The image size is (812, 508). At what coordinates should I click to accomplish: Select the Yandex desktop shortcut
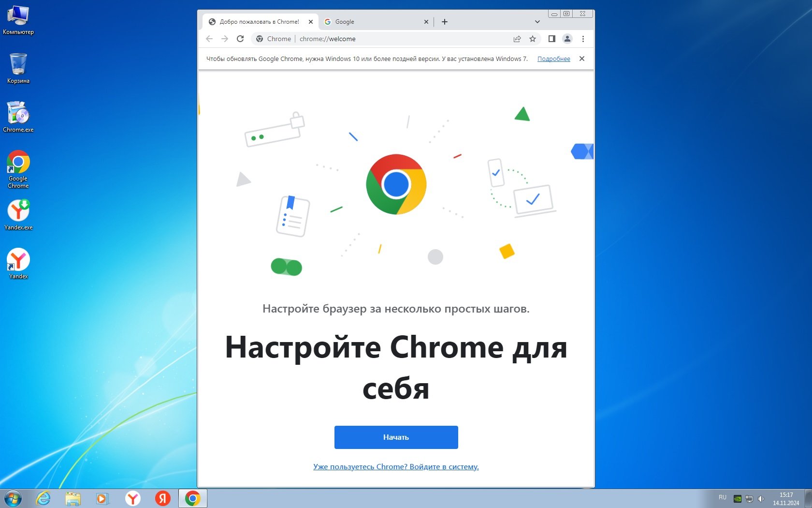click(18, 264)
